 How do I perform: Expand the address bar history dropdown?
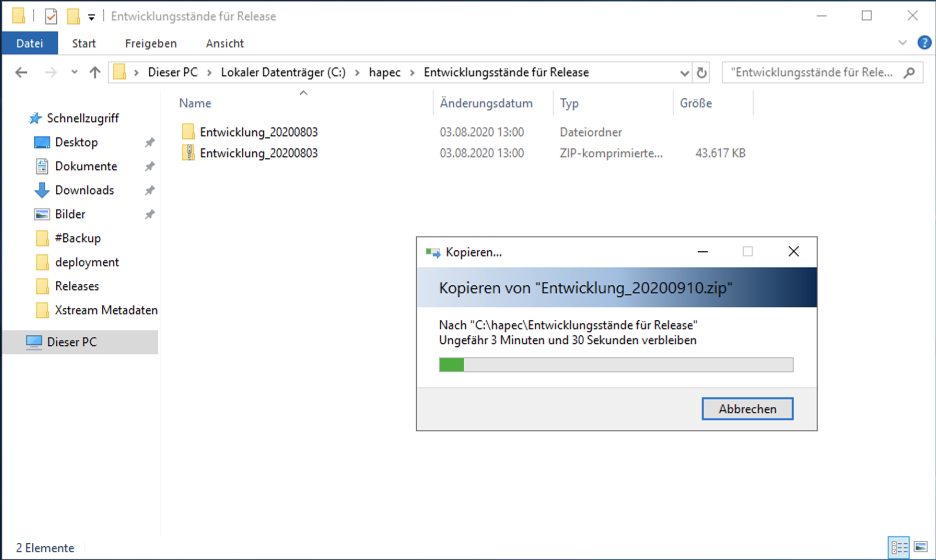coord(684,73)
